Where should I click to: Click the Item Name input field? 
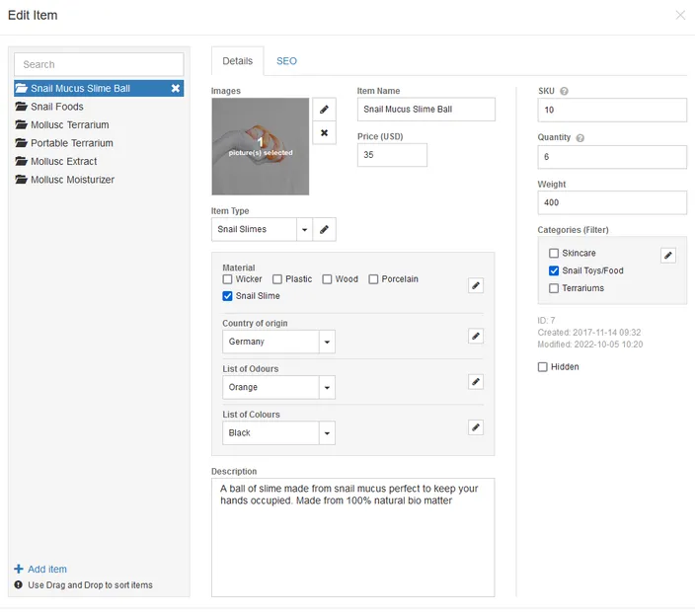[x=425, y=109]
